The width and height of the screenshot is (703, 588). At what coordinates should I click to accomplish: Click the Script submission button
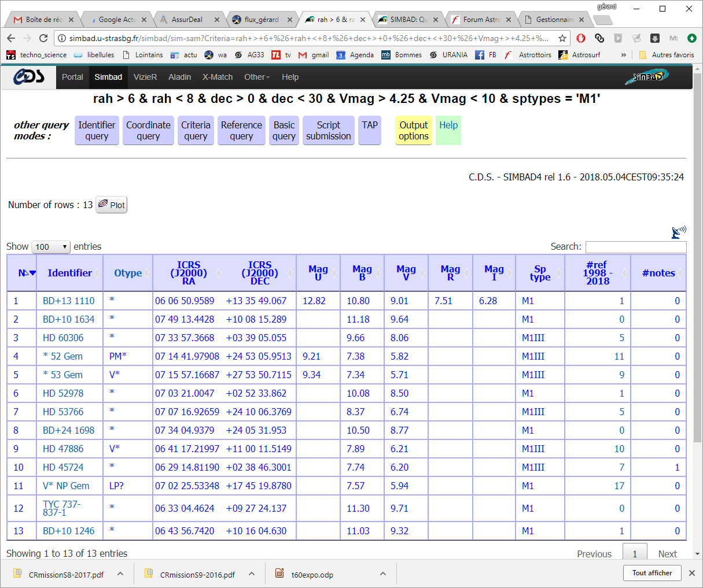tap(329, 131)
